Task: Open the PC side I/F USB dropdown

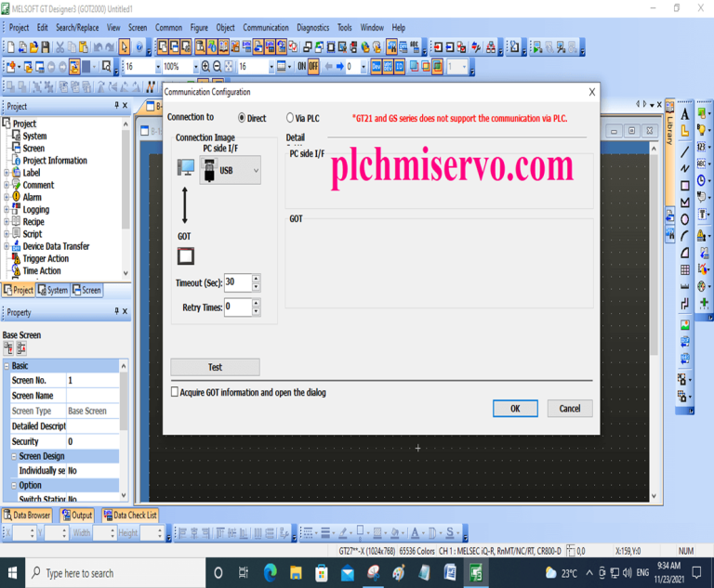Action: (230, 171)
